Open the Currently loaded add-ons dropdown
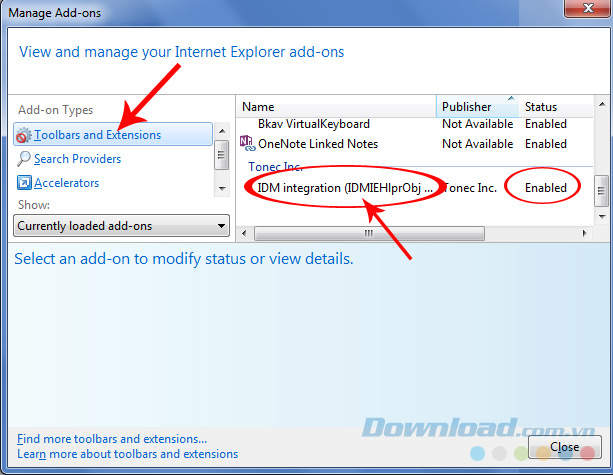Viewport: 613px width, 475px height. 121,226
